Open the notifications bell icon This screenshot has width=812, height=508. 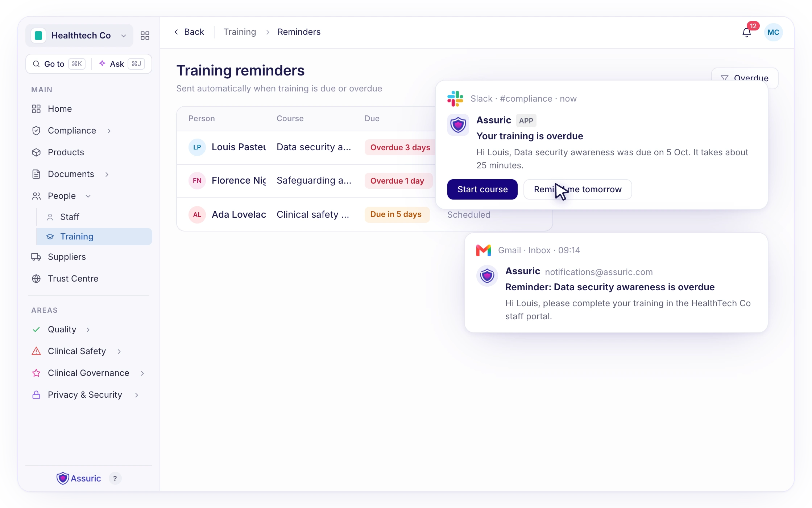coord(746,32)
